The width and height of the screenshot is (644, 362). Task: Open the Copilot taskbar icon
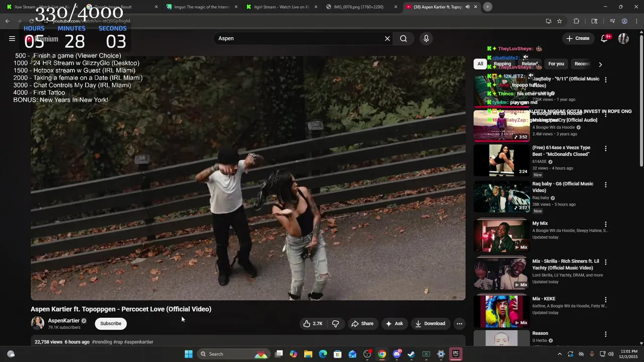pos(294,354)
